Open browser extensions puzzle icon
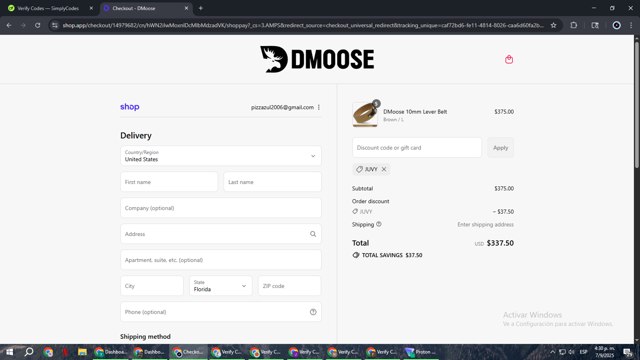 [x=573, y=25]
